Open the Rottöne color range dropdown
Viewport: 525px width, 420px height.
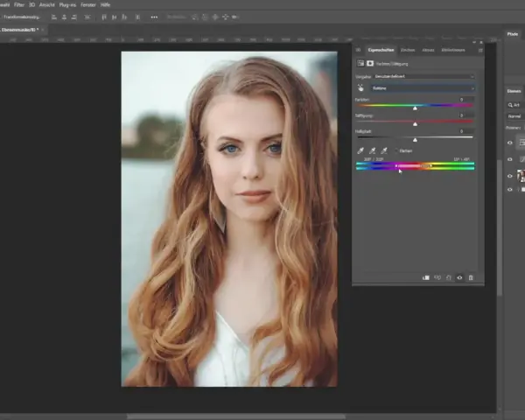(423, 88)
